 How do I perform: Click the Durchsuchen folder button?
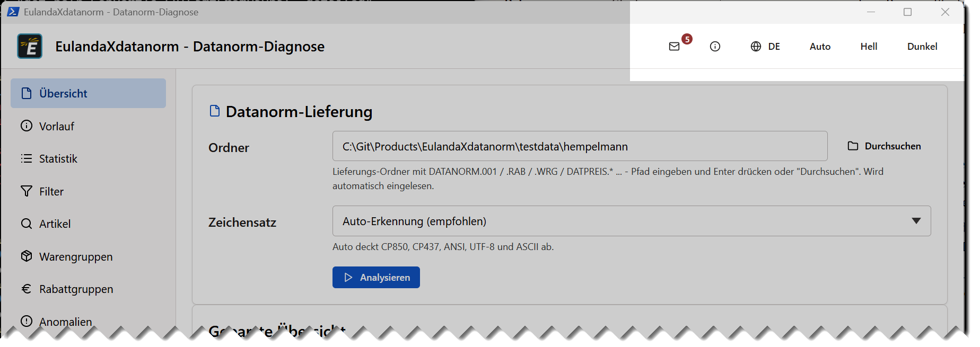885,146
